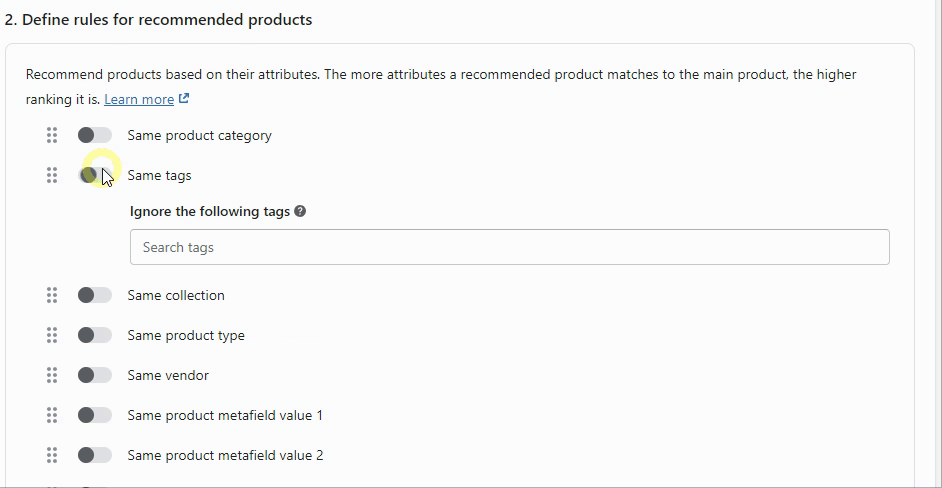Click drag handle beside Same tags
Screen dimensions: 942x488
pyautogui.click(x=52, y=175)
